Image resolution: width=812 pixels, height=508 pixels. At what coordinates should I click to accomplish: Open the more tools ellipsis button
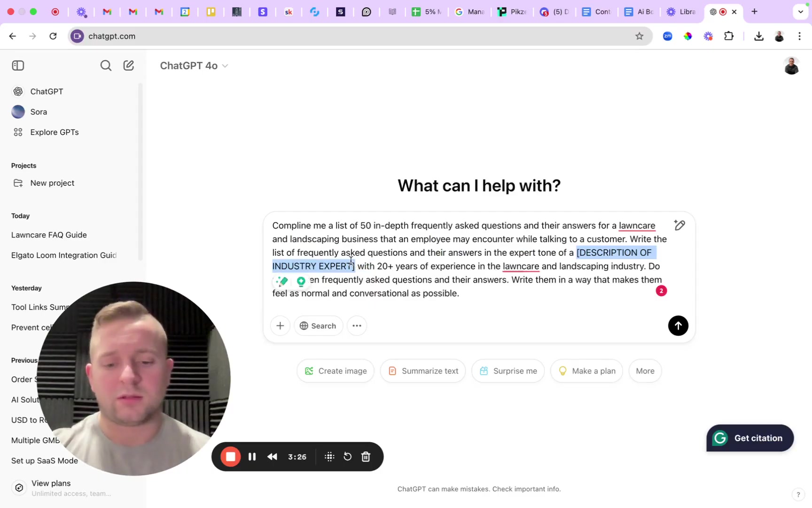357,325
